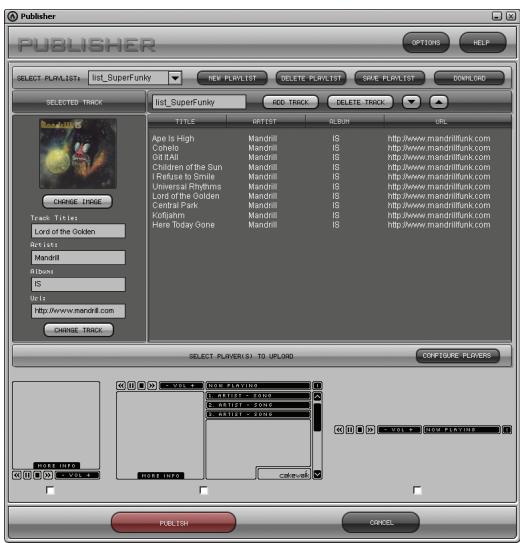Click NEW PLAYLIST

pos(232,78)
